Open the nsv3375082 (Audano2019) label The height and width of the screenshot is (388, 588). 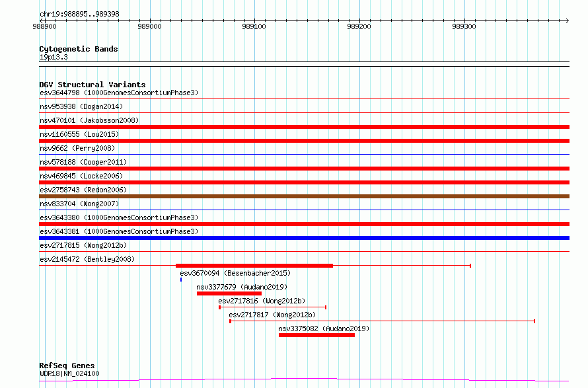324,329
